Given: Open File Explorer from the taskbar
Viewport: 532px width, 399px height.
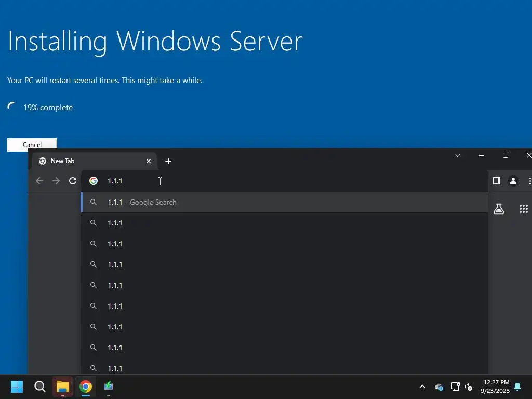Looking at the screenshot, I should tap(63, 387).
